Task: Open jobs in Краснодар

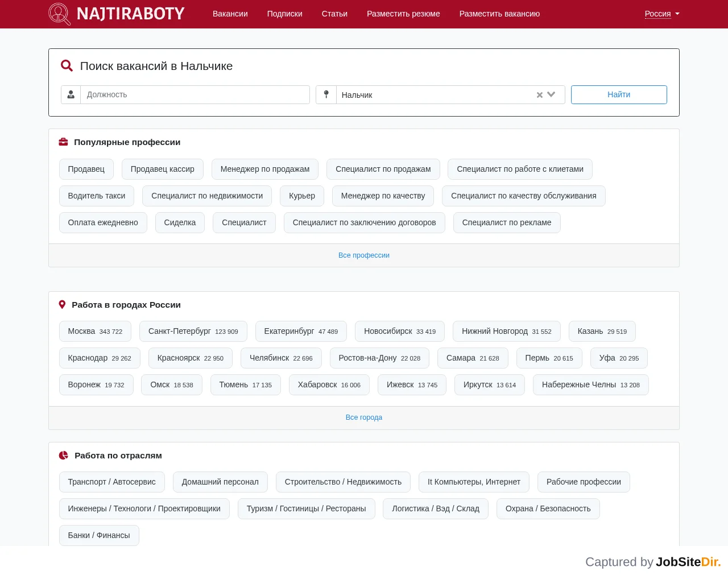Action: click(100, 358)
